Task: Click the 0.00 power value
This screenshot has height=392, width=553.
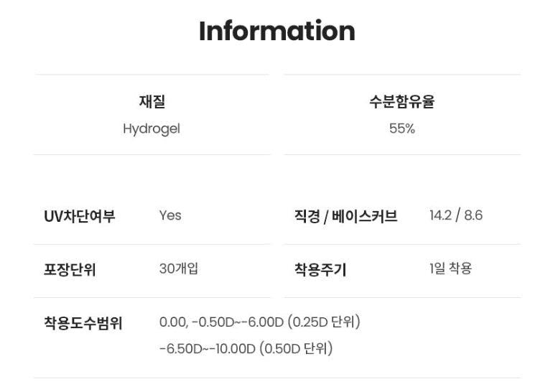Action: 172,322
